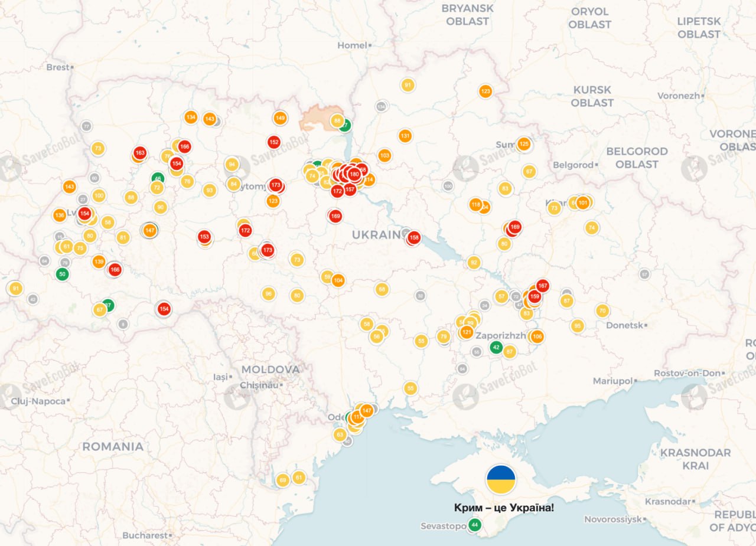
Task: Click the green 50 marker
Action: point(62,274)
